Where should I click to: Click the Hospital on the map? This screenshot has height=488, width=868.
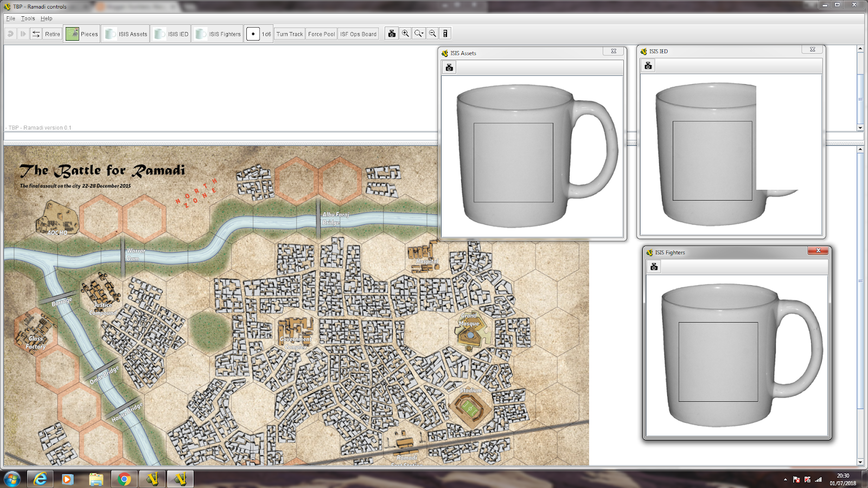[x=425, y=256]
